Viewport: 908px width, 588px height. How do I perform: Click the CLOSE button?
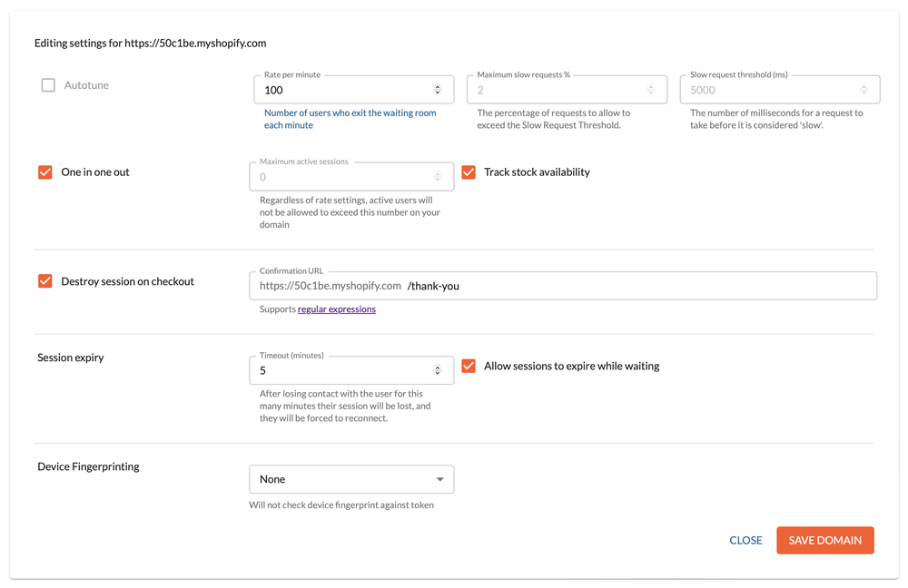pos(745,540)
